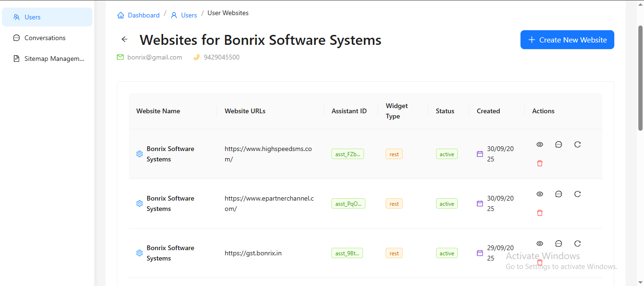644x286 pixels.
Task: Click the settings gear beside the first Bonrix row
Action: coord(139,154)
